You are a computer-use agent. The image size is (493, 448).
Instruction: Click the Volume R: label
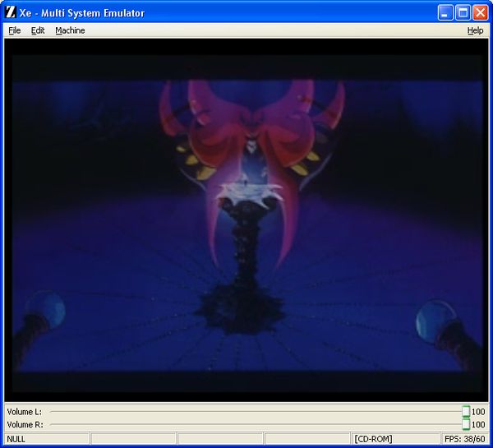(25, 424)
